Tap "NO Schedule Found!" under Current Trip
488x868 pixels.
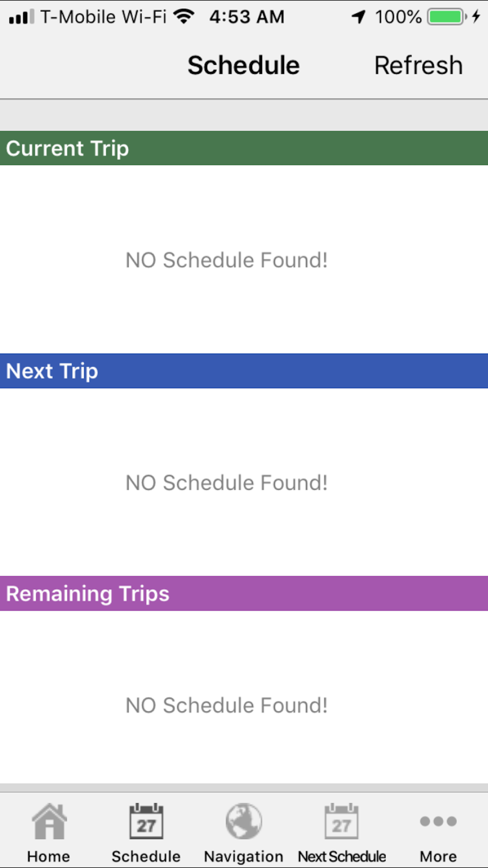click(226, 260)
